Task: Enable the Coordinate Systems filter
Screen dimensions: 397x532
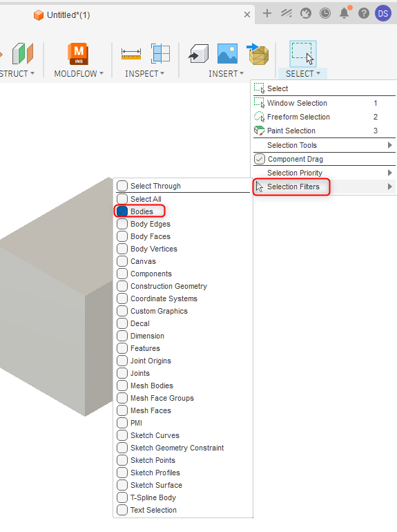Action: pos(122,298)
